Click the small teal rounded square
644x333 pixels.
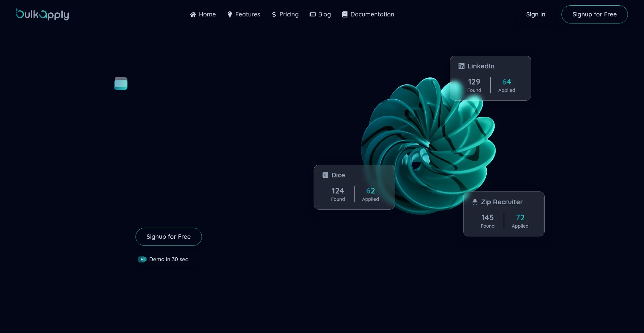pos(121,84)
